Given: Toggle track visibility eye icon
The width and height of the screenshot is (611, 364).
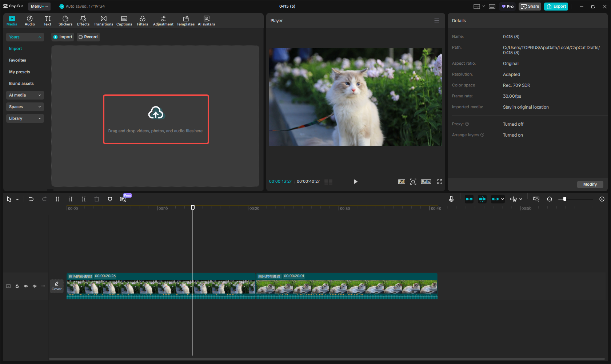Looking at the screenshot, I should click(26, 286).
